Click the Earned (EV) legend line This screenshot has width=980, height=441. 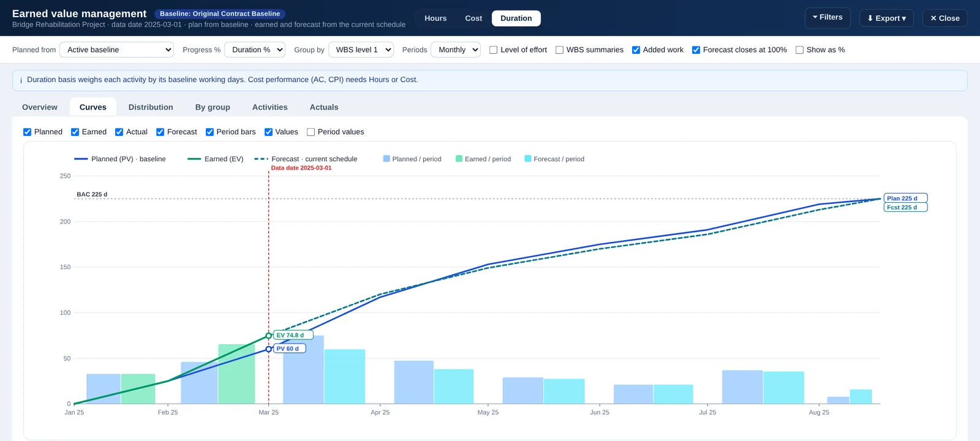(194, 159)
